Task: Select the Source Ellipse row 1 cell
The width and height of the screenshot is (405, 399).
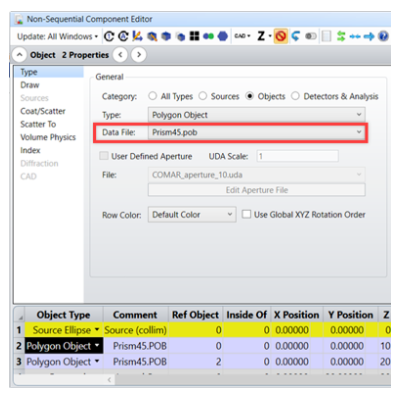Action: tap(64, 330)
